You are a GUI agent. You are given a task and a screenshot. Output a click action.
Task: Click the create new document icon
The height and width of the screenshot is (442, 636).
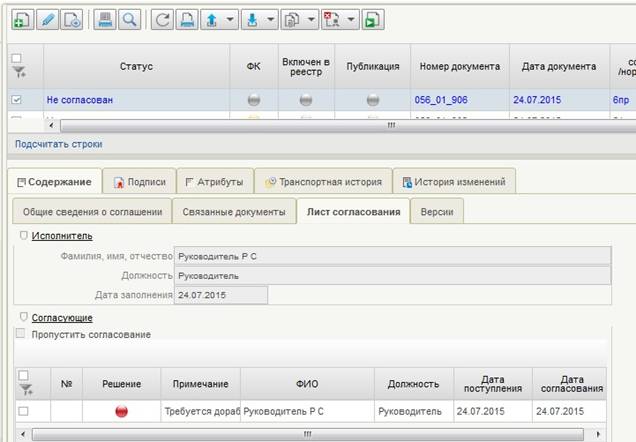(21, 19)
